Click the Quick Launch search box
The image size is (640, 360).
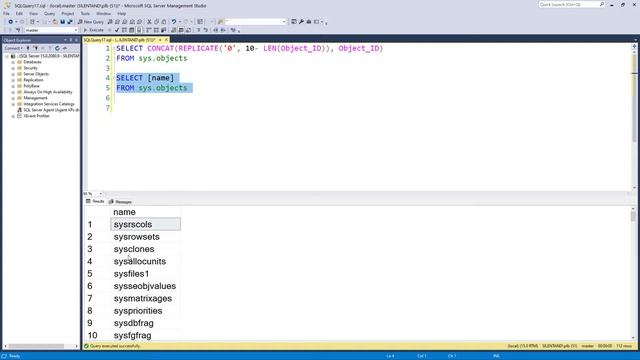pos(571,4)
